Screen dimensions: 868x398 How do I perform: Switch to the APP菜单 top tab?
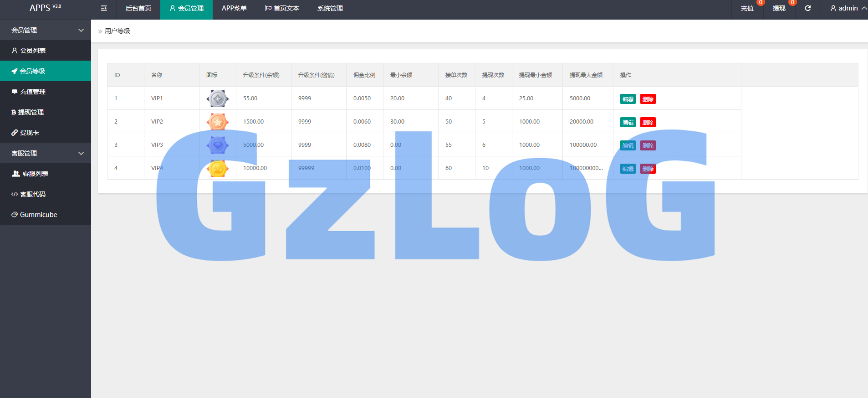[x=234, y=8]
